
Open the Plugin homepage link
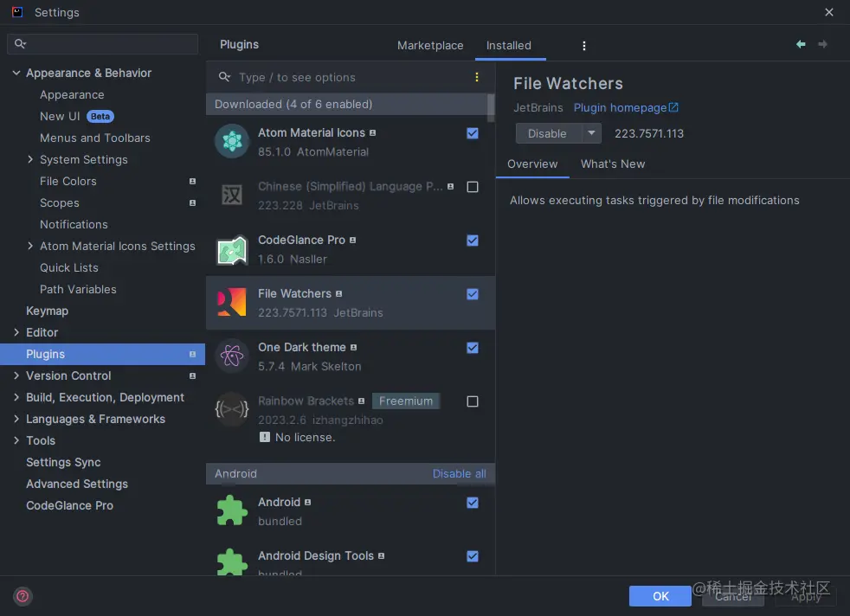coord(620,108)
